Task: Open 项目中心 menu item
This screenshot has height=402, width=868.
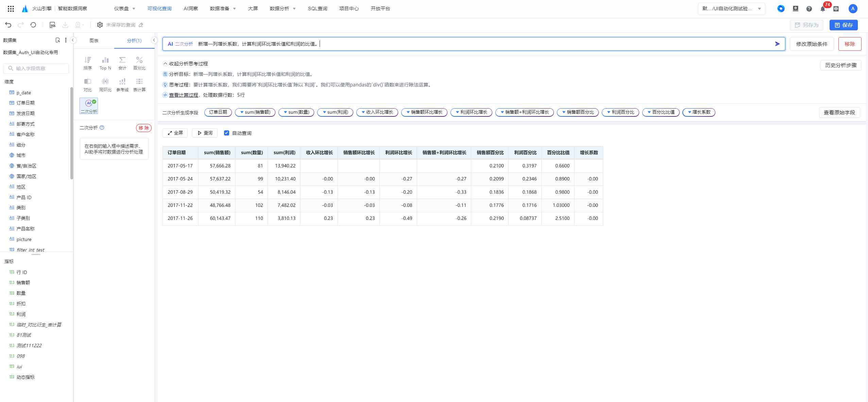Action: click(349, 9)
